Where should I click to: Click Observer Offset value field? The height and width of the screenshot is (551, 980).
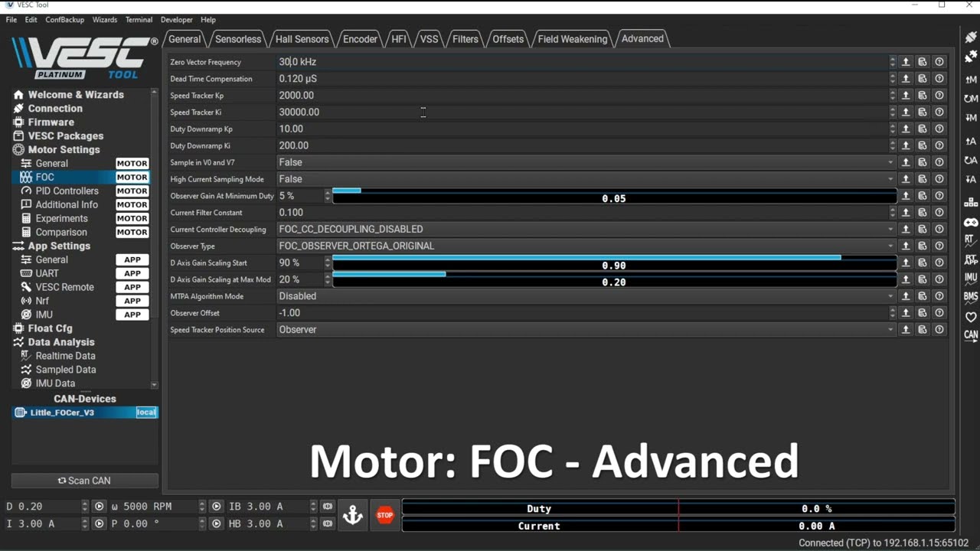582,313
